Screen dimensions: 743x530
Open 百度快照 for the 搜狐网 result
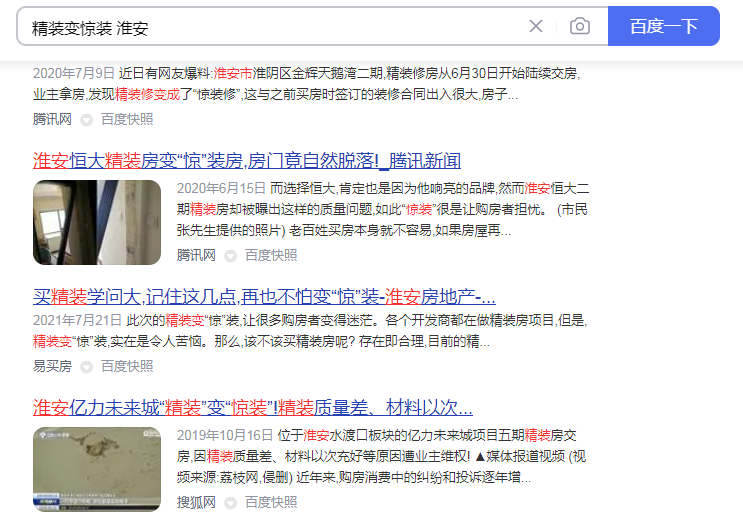[x=271, y=502]
